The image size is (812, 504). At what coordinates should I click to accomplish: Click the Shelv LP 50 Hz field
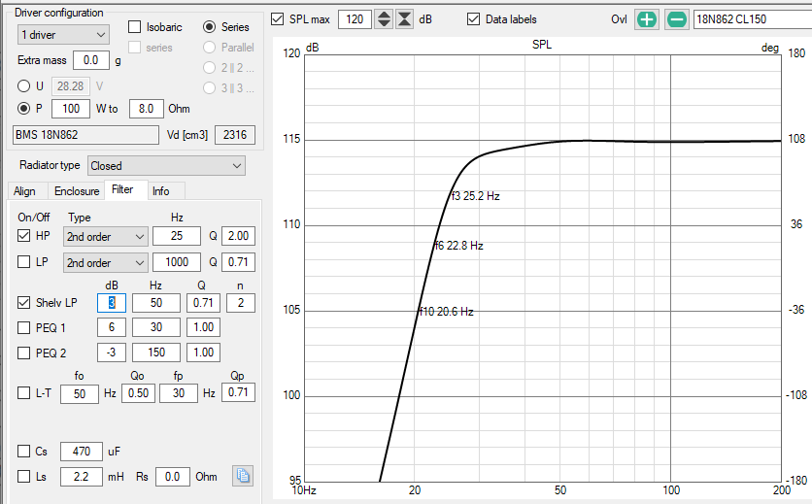[156, 303]
